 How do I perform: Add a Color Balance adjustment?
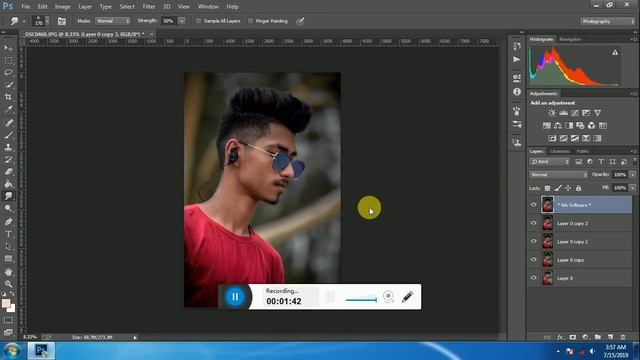(x=558, y=126)
